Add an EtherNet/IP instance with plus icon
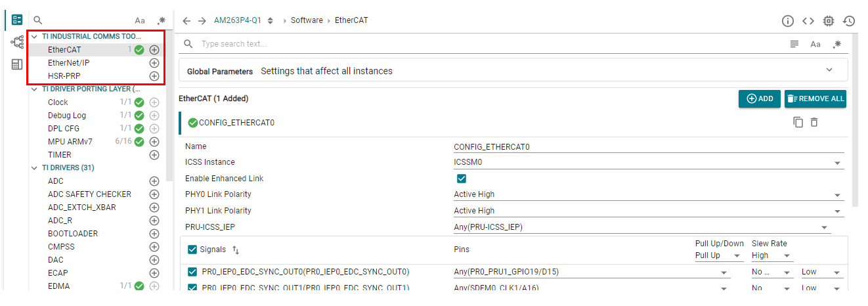This screenshot has width=868, height=306. pyautogui.click(x=154, y=63)
